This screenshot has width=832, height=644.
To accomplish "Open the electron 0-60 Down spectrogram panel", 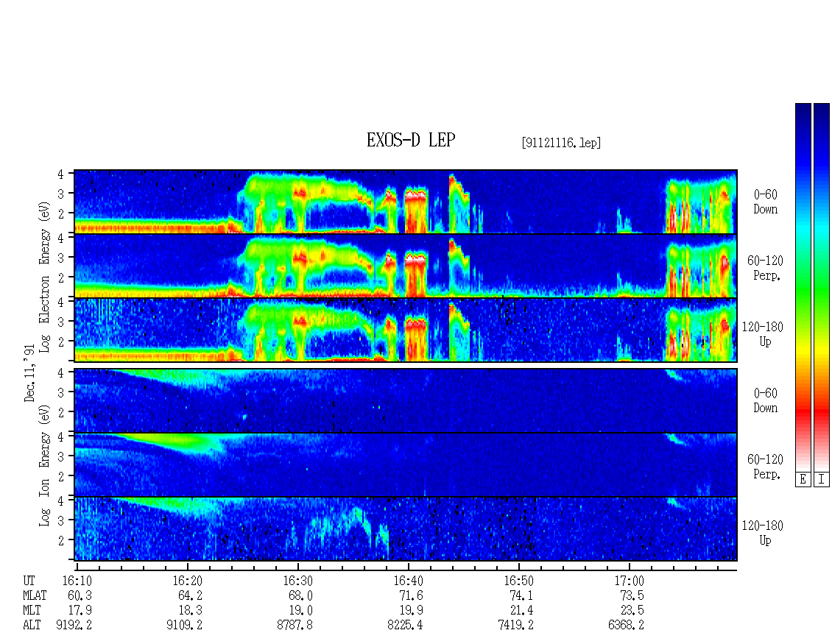I will click(406, 202).
